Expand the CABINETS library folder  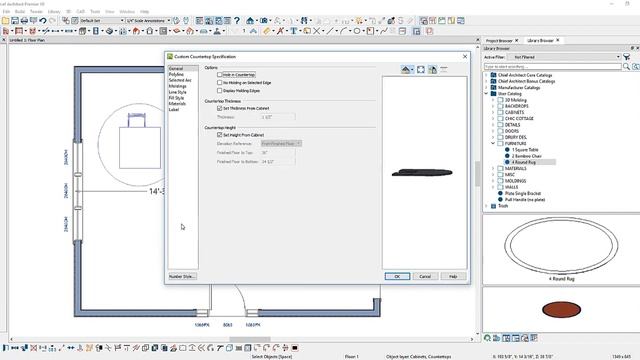(493, 112)
